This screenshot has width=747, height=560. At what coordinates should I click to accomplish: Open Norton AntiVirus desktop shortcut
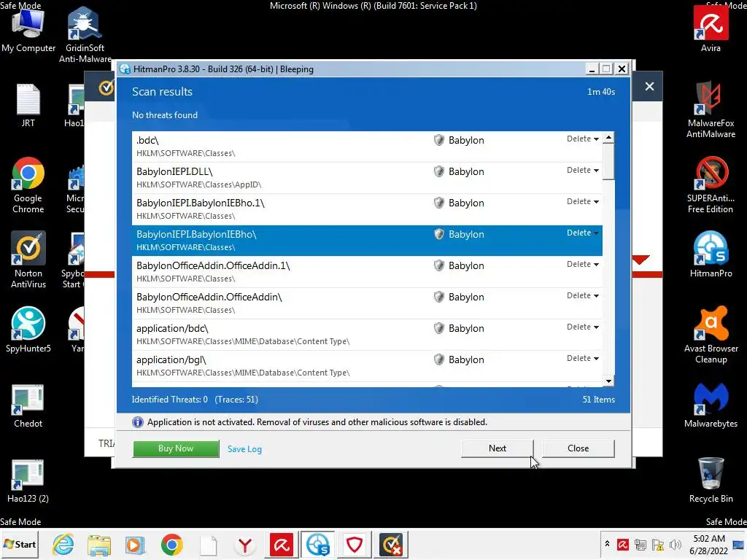click(28, 260)
